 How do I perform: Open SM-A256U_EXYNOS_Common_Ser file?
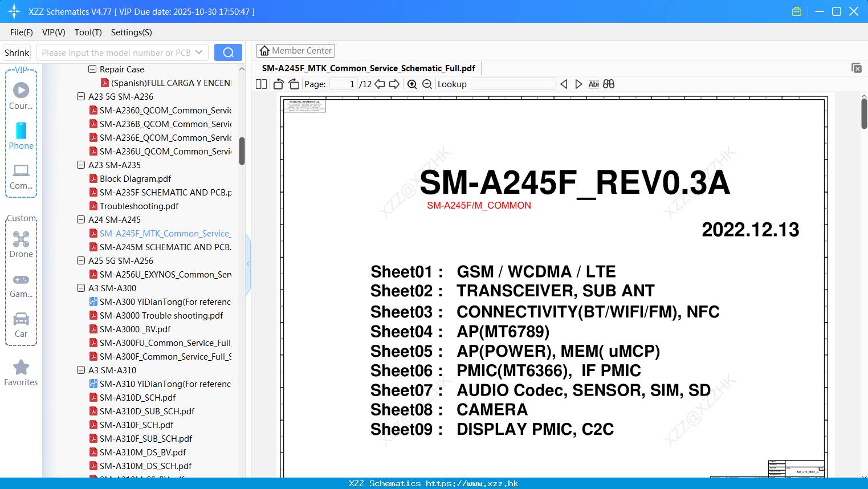(x=160, y=274)
